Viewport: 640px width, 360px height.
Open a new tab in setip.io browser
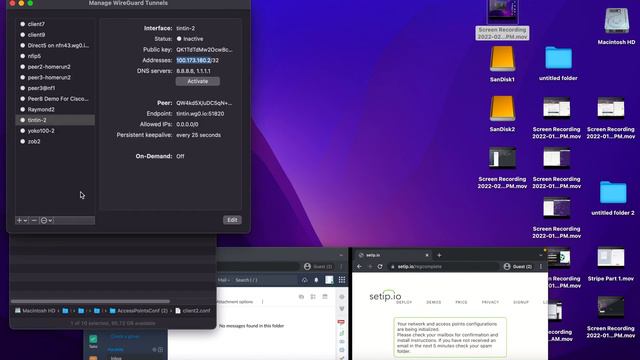[439, 255]
